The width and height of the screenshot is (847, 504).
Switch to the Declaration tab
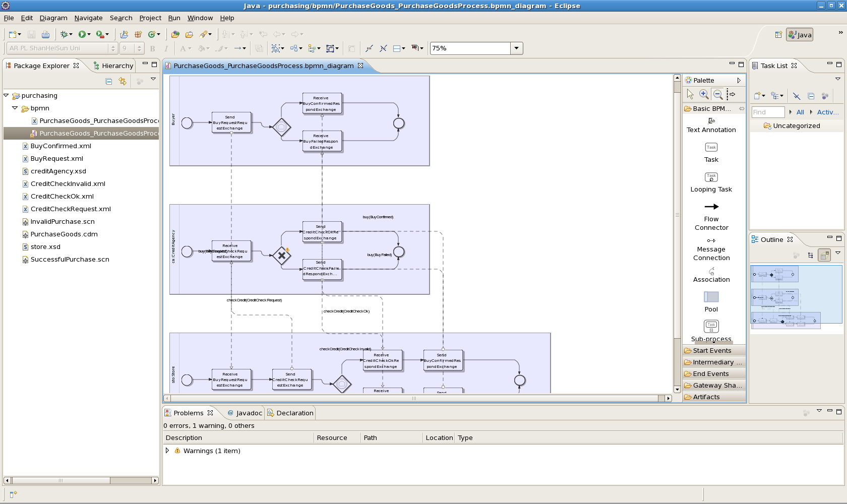pyautogui.click(x=290, y=413)
